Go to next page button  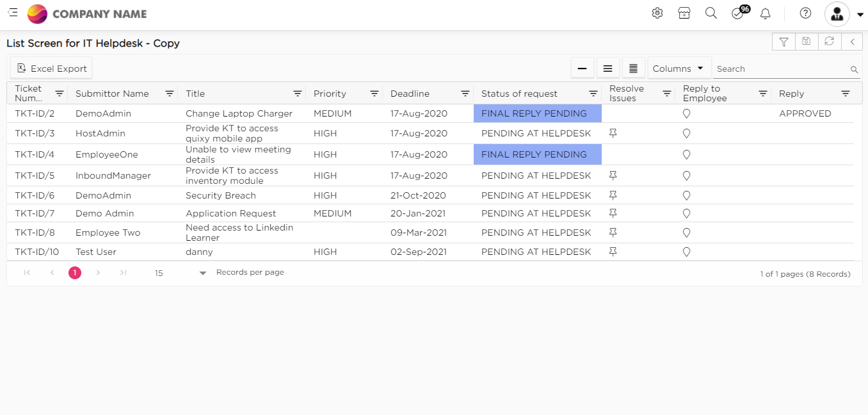[x=98, y=273]
